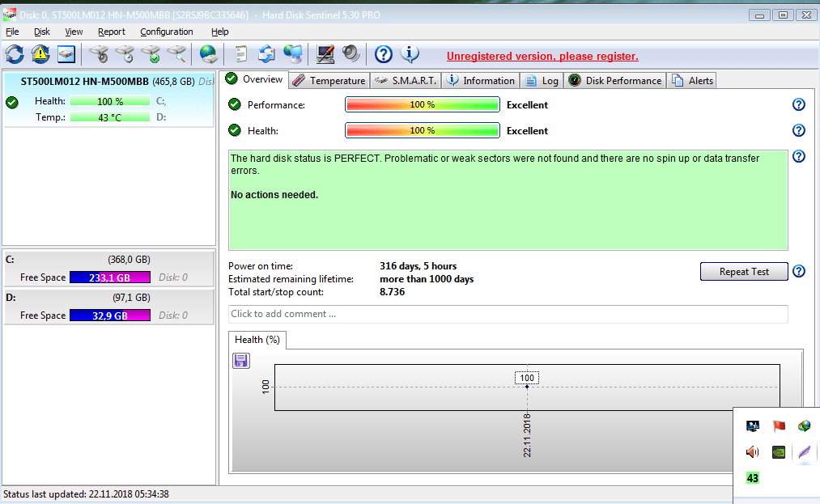Open the File menu
820x504 pixels.
pyautogui.click(x=12, y=32)
